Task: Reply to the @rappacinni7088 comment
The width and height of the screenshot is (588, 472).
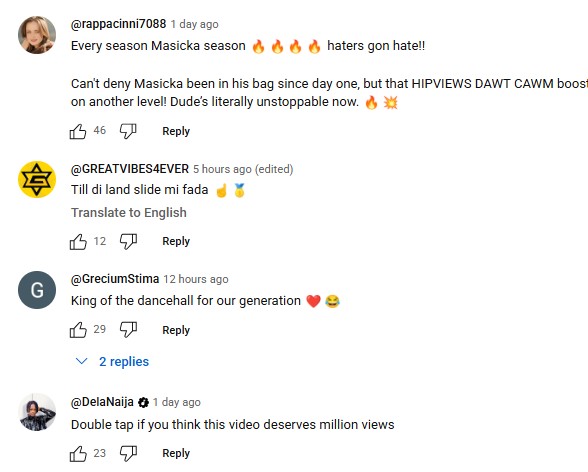Action: click(176, 131)
